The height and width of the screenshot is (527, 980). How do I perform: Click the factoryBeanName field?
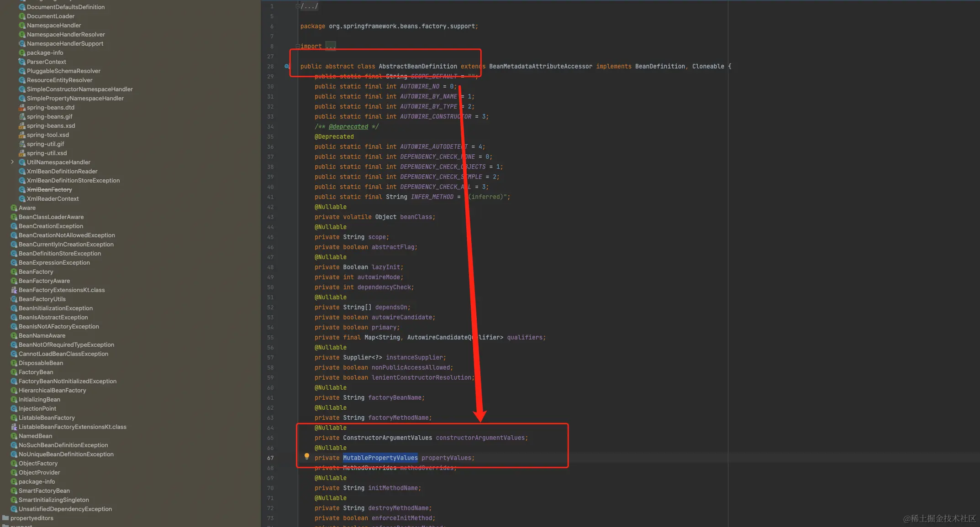coord(395,398)
